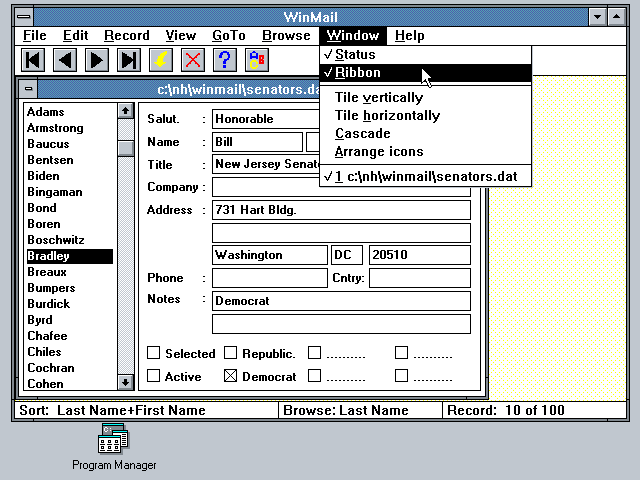Select Baucus in the name list
Viewport: 640px width, 480px height.
[69, 144]
